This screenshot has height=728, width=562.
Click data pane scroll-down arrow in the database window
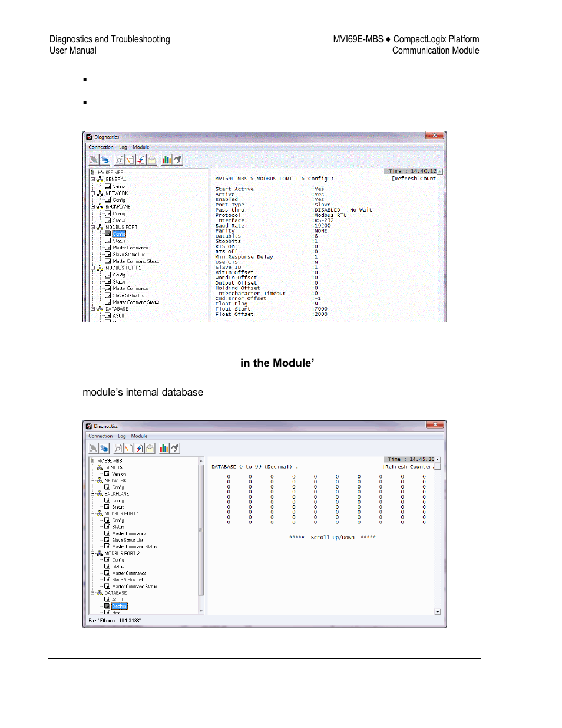(438, 612)
